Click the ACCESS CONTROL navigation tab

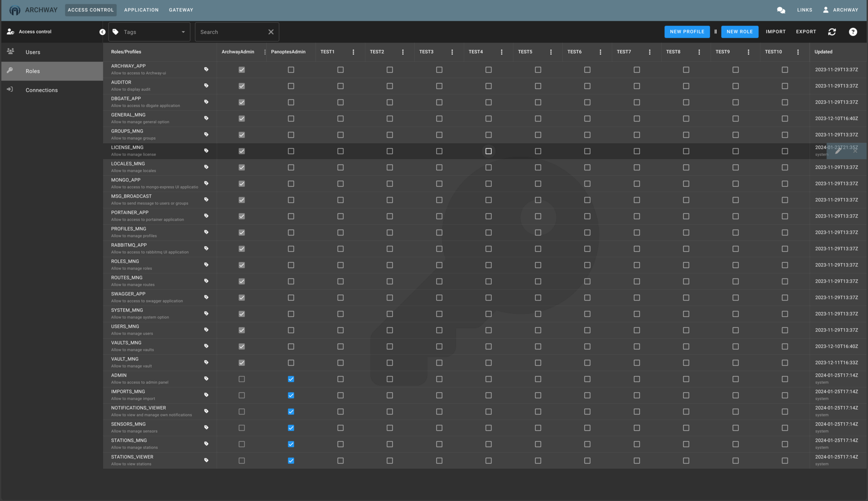(90, 9)
